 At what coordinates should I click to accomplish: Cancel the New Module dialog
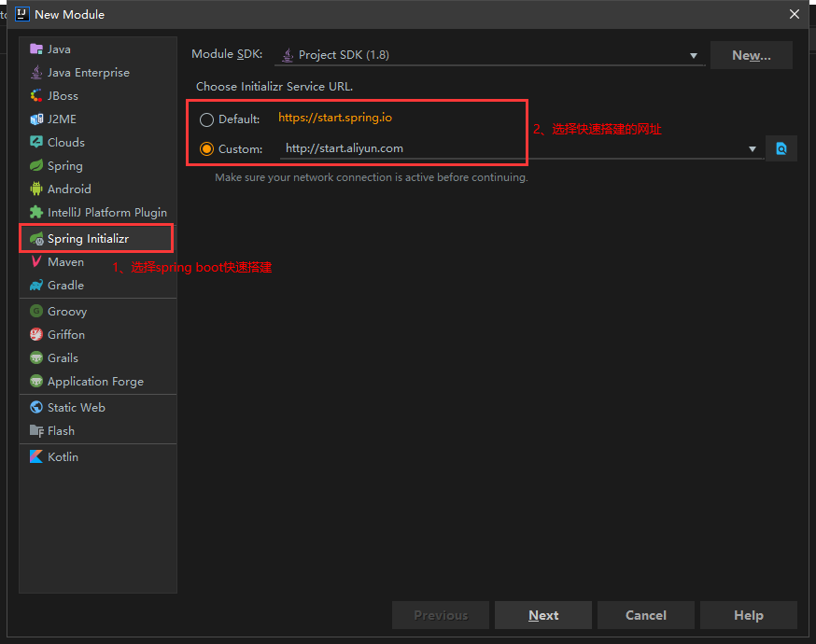click(645, 615)
